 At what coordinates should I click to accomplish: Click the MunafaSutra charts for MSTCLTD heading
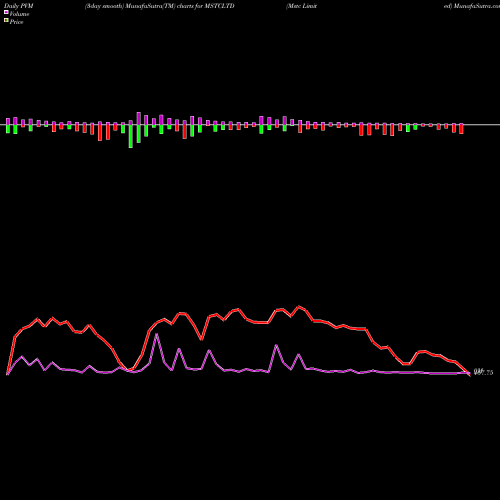pyautogui.click(x=160, y=6)
